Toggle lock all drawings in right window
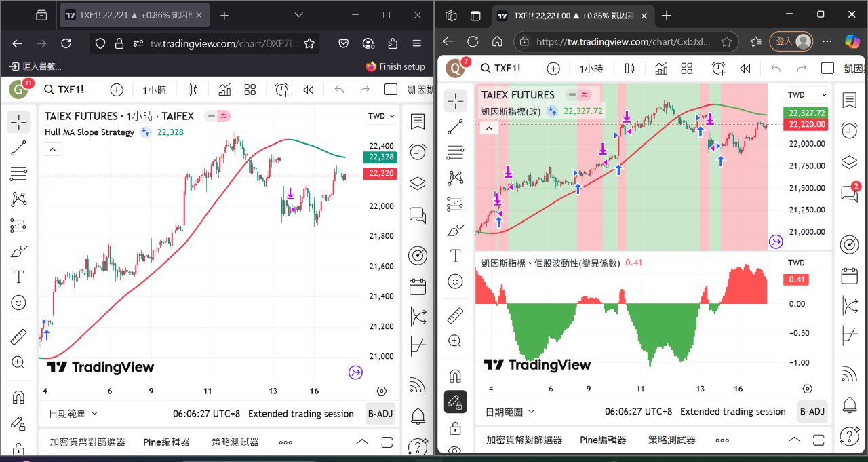The width and height of the screenshot is (868, 462). tap(456, 427)
